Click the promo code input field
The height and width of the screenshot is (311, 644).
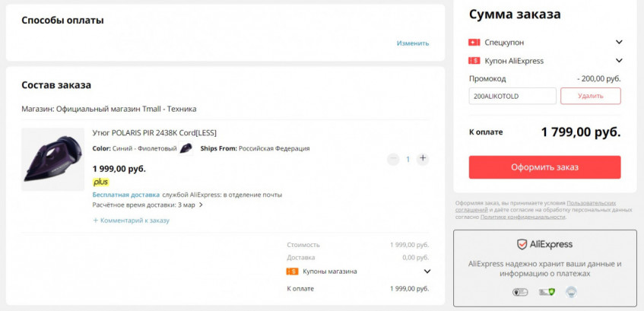point(512,96)
